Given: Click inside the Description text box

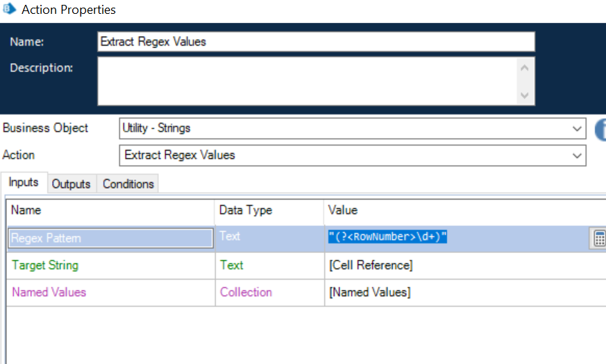Looking at the screenshot, I should click(305, 81).
